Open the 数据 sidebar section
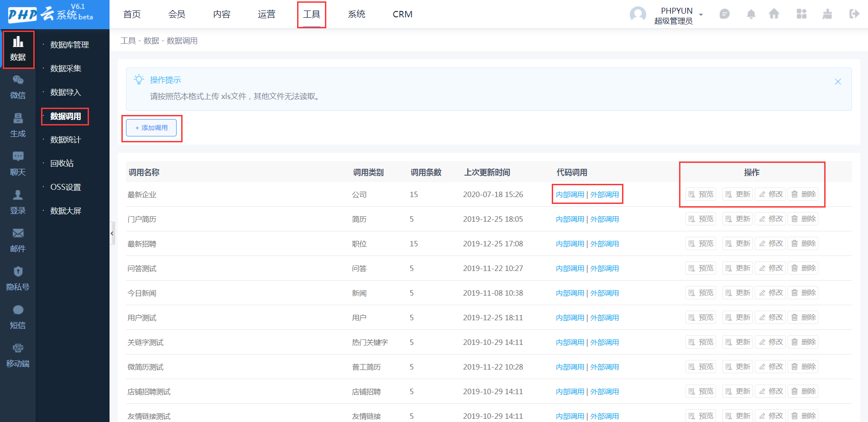This screenshot has width=868, height=422. [18, 49]
